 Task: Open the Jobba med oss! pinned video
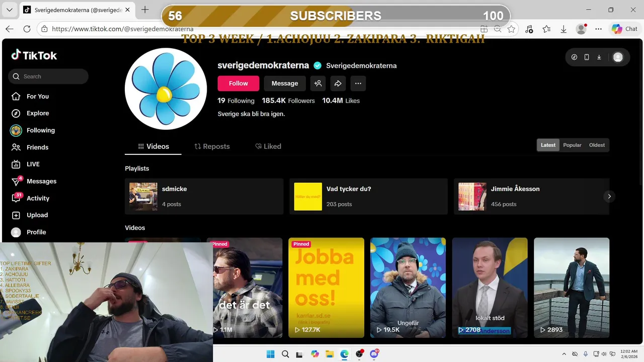click(x=326, y=288)
